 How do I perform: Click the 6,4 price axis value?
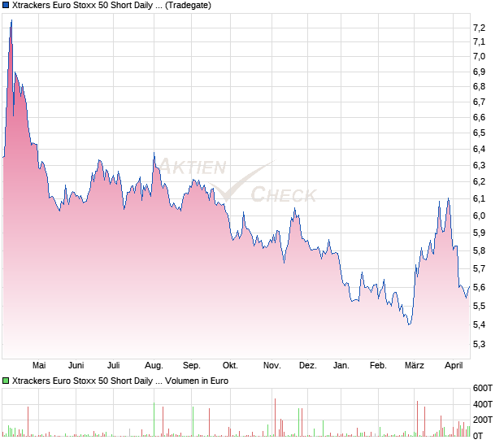tap(480, 149)
